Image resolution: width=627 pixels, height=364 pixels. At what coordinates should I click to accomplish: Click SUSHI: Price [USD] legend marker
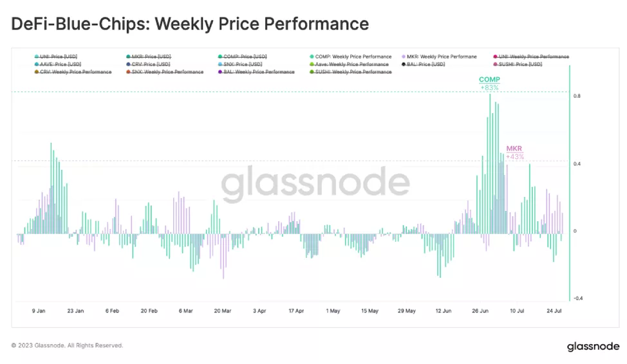click(495, 64)
